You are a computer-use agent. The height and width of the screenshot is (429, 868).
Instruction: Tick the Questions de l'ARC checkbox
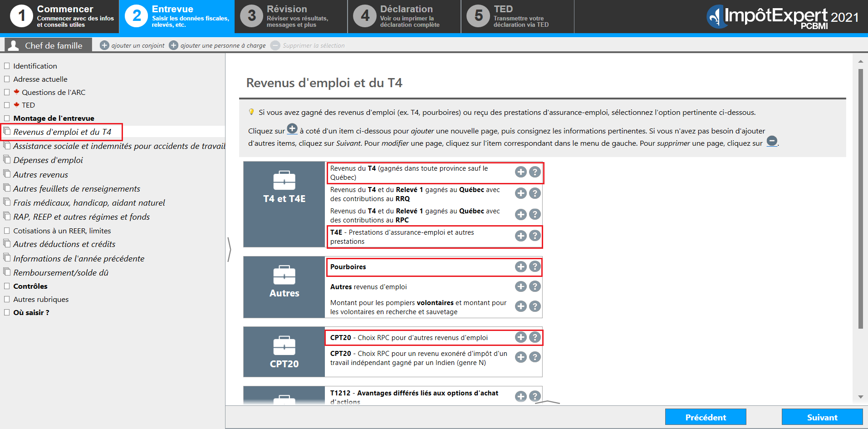click(x=7, y=92)
